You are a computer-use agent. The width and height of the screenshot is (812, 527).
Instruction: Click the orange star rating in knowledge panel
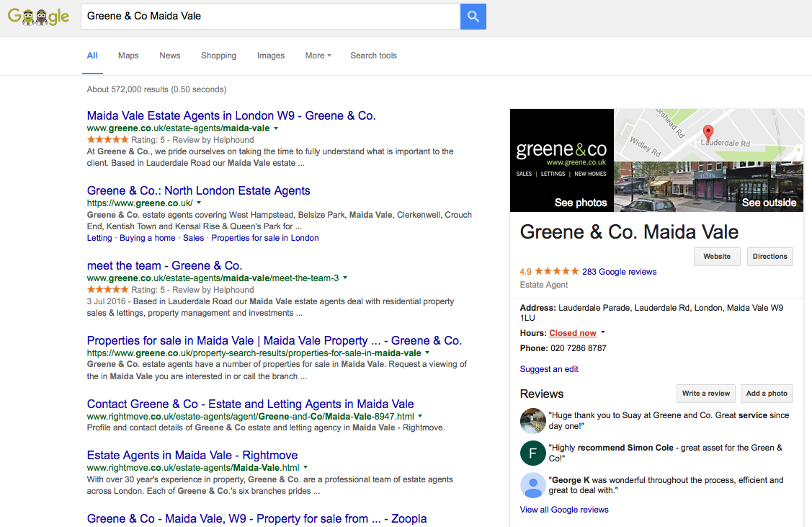pos(556,271)
